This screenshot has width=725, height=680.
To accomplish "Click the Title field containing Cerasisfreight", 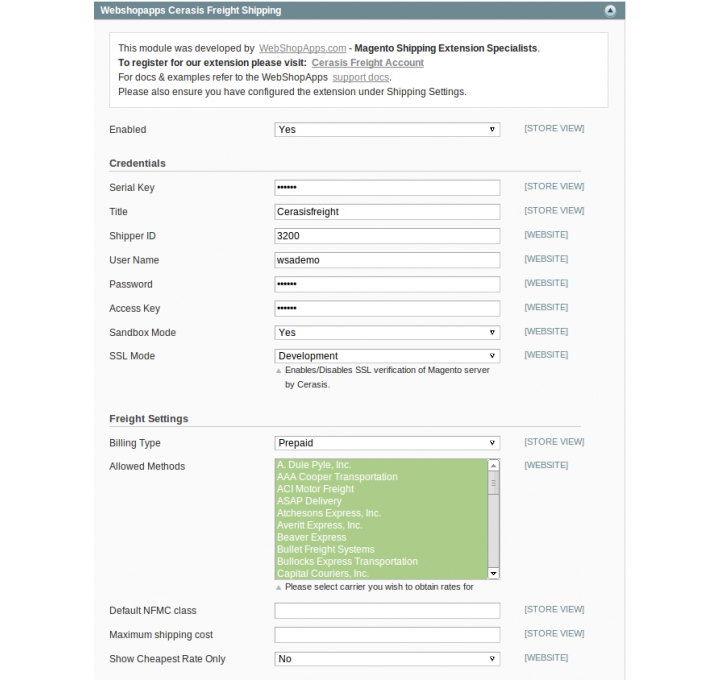I will click(x=387, y=212).
